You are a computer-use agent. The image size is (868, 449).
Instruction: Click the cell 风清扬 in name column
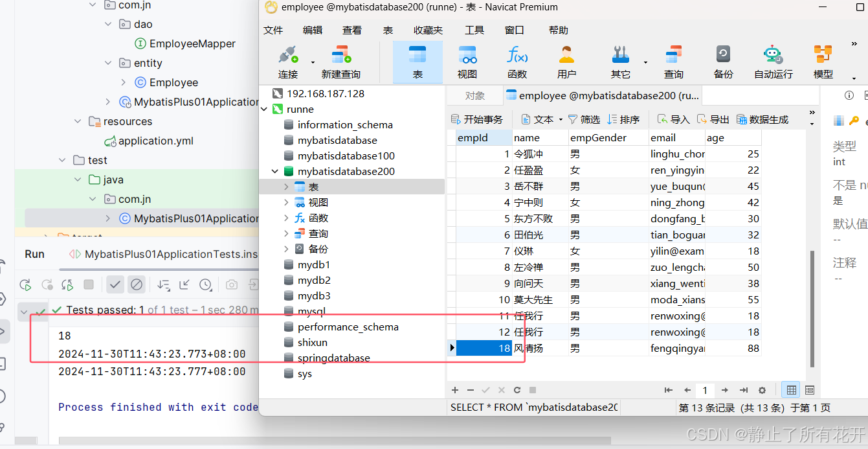point(540,348)
